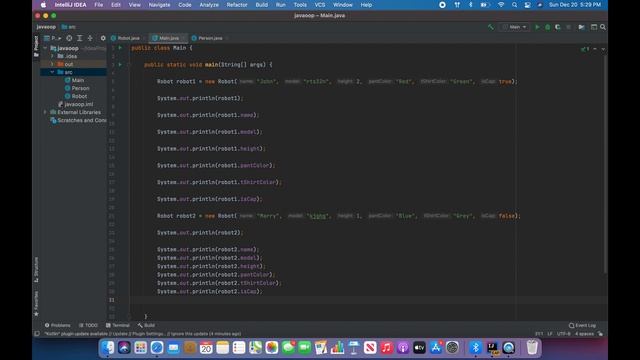The image size is (640, 360).
Task: Open Project panel settings gear
Action: [x=103, y=38]
